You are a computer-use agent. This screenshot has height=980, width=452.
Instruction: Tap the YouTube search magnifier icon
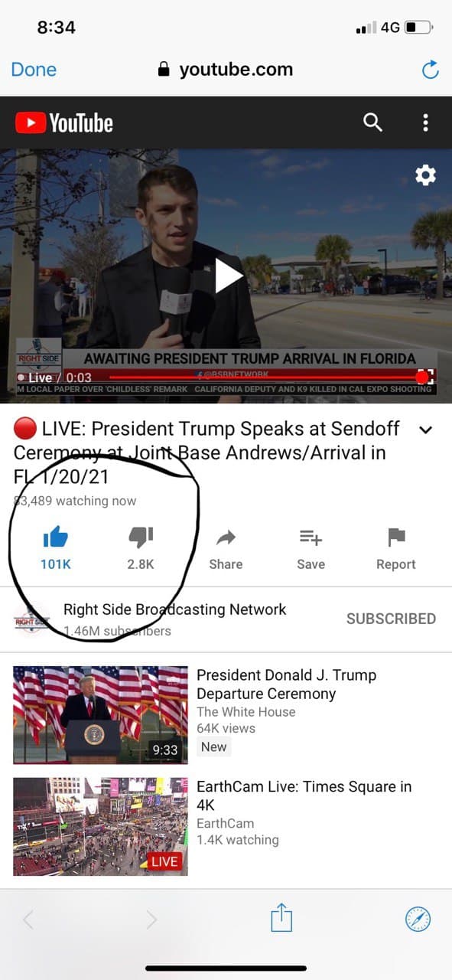372,122
